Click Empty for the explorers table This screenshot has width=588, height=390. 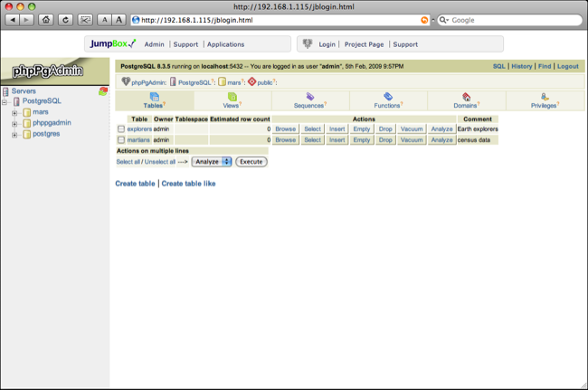[362, 129]
